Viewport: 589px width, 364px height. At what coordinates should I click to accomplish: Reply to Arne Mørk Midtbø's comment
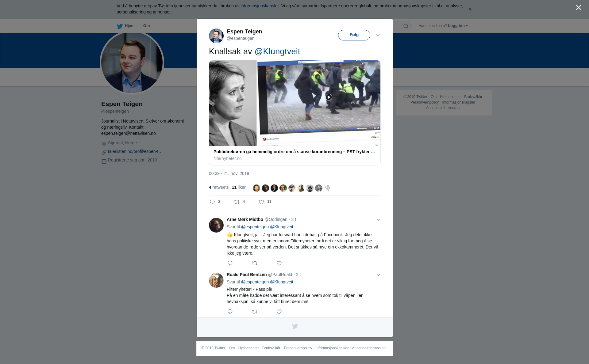click(230, 263)
